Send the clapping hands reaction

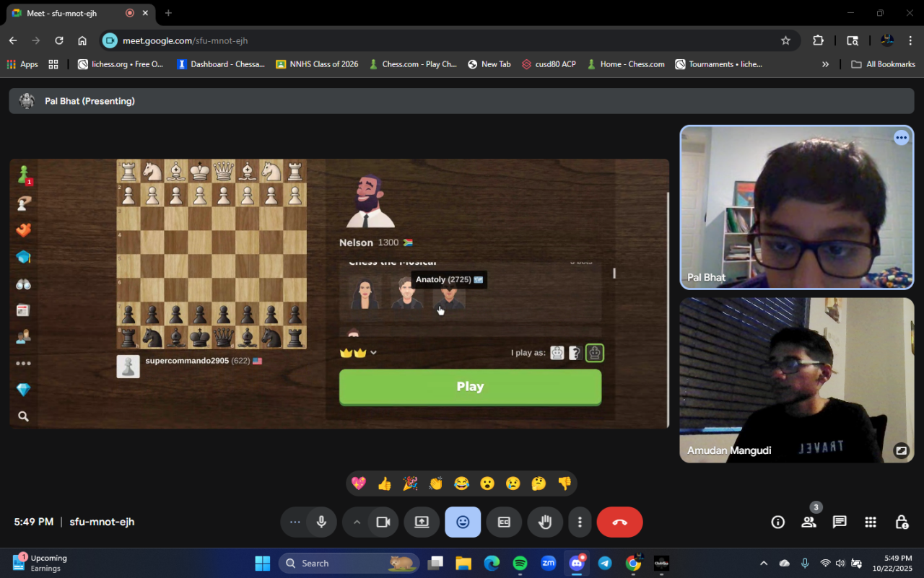point(435,483)
